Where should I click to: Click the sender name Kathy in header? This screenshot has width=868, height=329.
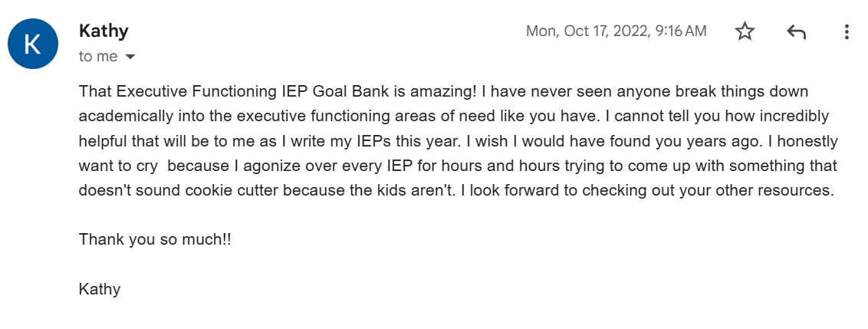coord(104,31)
